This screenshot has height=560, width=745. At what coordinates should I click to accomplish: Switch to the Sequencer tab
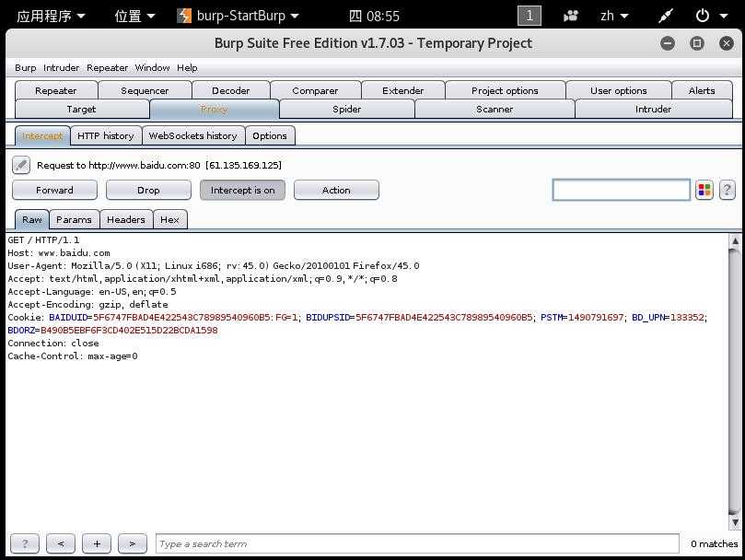[x=145, y=90]
